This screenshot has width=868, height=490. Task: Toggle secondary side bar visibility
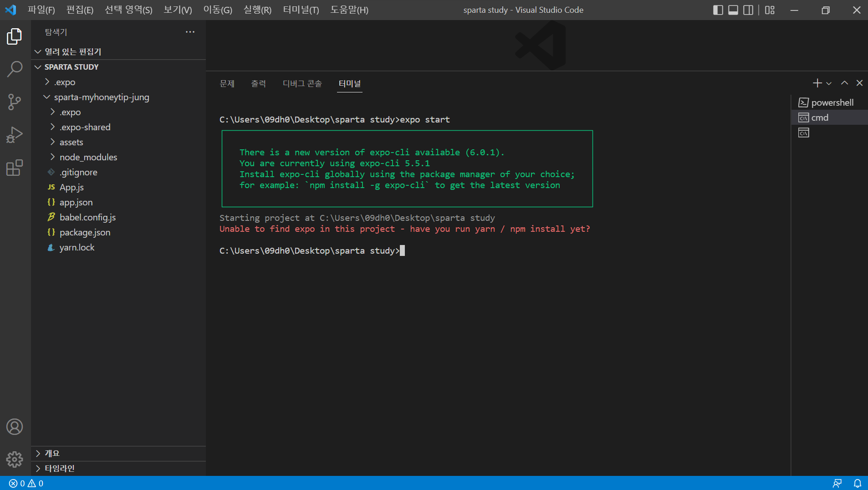[748, 10]
